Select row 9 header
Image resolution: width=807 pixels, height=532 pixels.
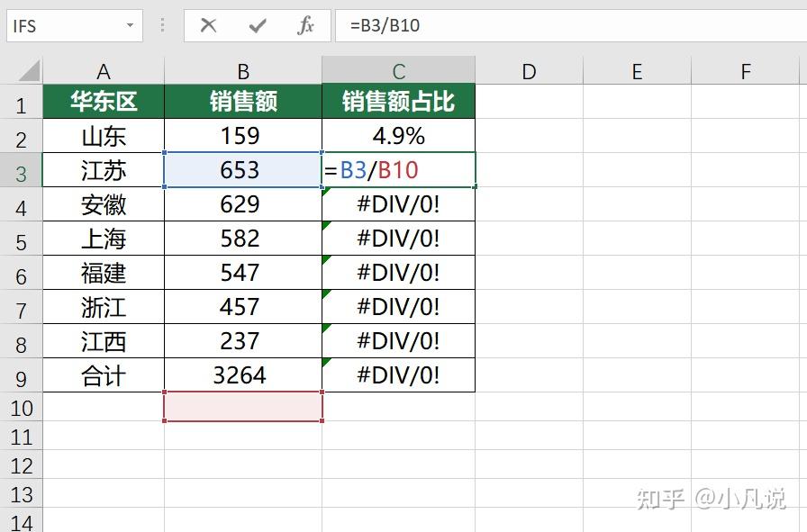coord(21,375)
